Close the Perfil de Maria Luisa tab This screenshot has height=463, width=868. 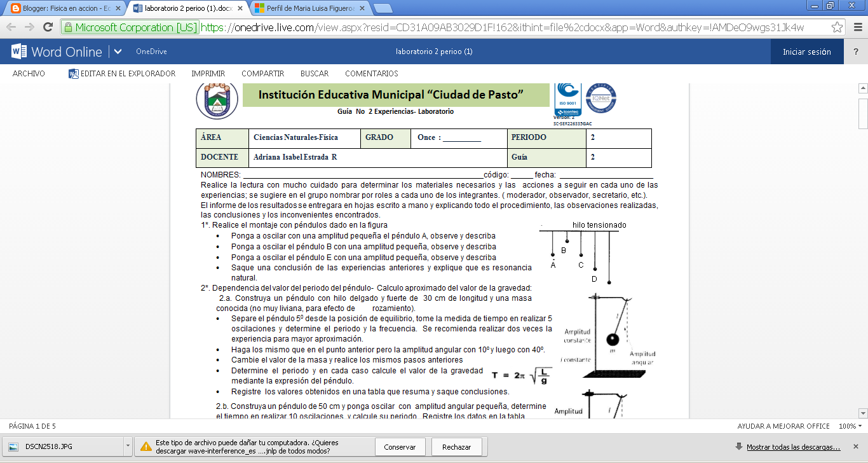coord(363,9)
